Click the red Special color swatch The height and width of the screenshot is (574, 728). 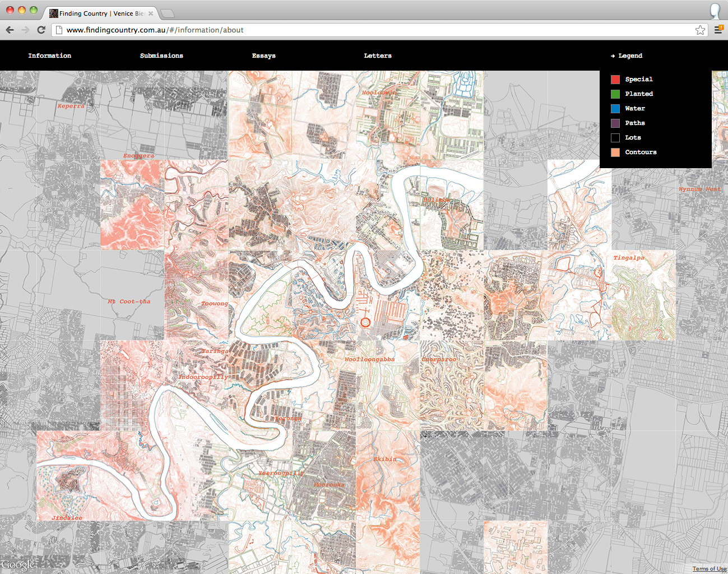(615, 80)
